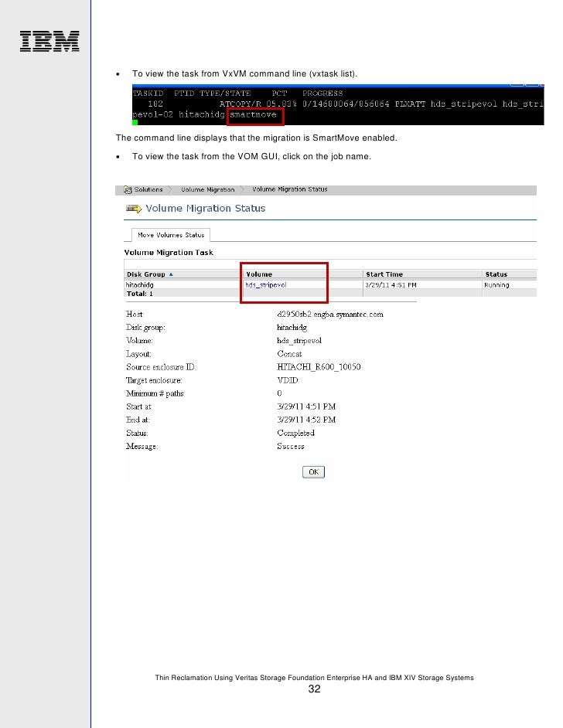Screen dimensions: 563x728
Task: Click the host value d2950sb2.engba.symantec.com
Action: pyautogui.click(x=329, y=315)
